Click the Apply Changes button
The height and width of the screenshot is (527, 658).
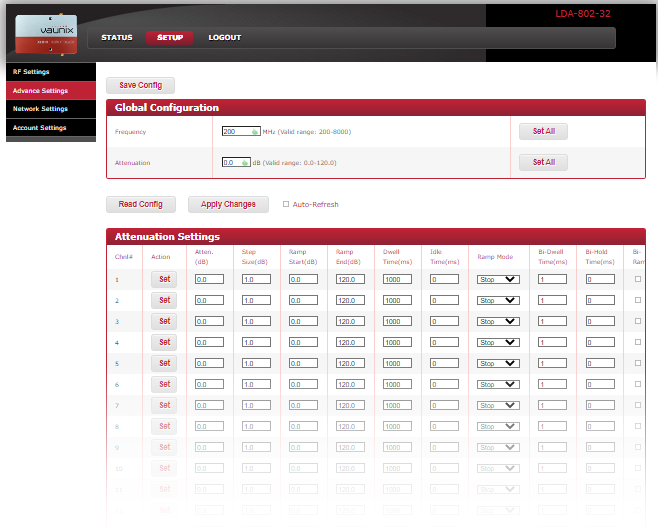click(x=228, y=204)
